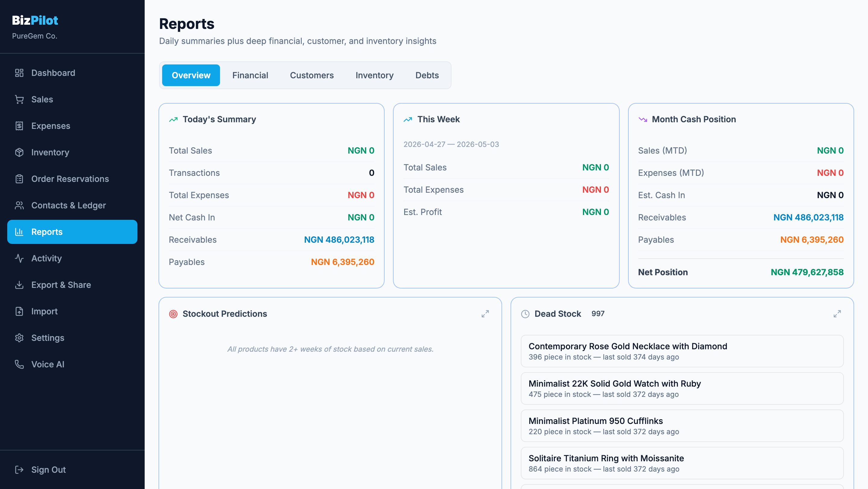Click the BizPilot logo

[35, 20]
